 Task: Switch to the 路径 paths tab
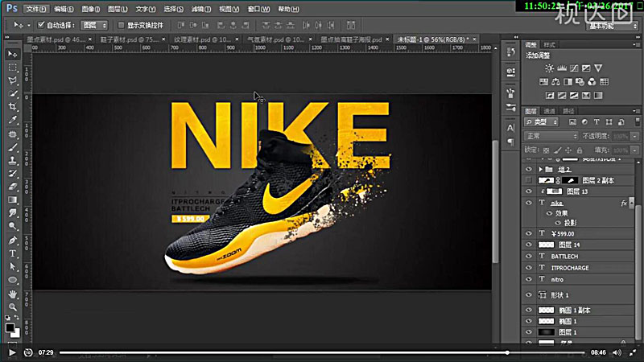coord(568,111)
